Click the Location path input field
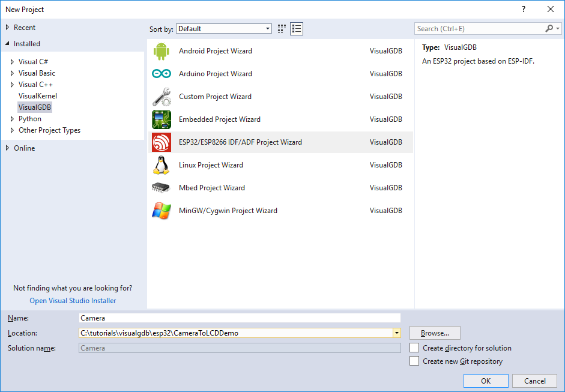The height and width of the screenshot is (392, 565). pos(235,333)
